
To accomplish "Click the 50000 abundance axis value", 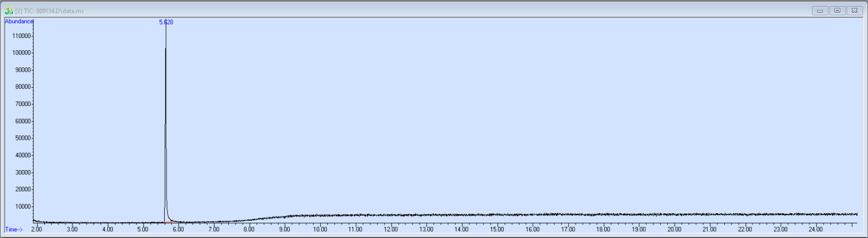I will coord(23,138).
